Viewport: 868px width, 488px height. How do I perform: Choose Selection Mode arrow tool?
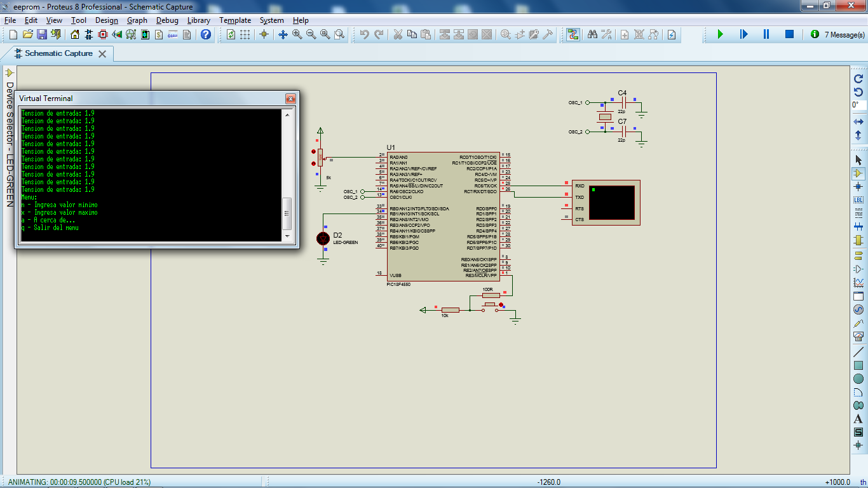tap(858, 159)
